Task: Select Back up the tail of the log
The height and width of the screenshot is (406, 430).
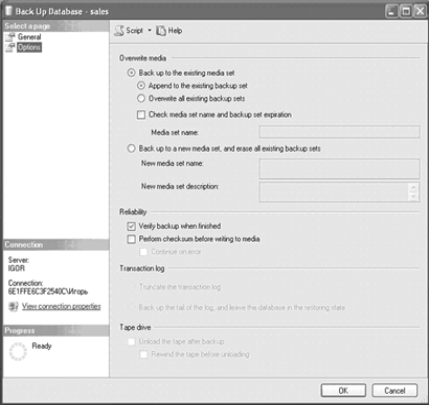Action: point(131,307)
